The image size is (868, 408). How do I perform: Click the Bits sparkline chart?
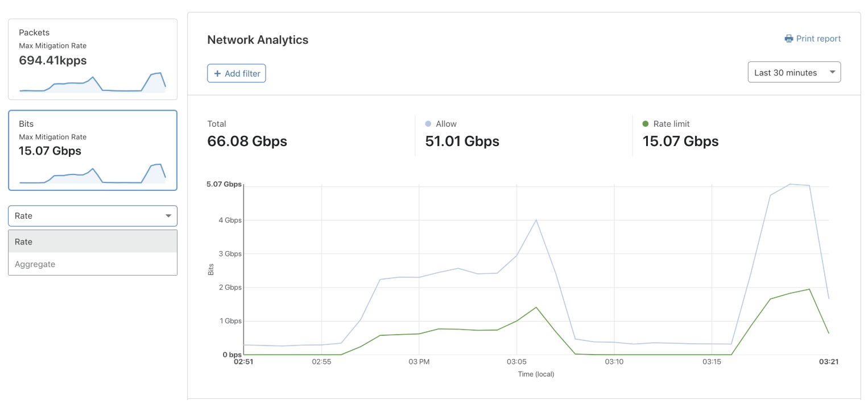point(93,173)
